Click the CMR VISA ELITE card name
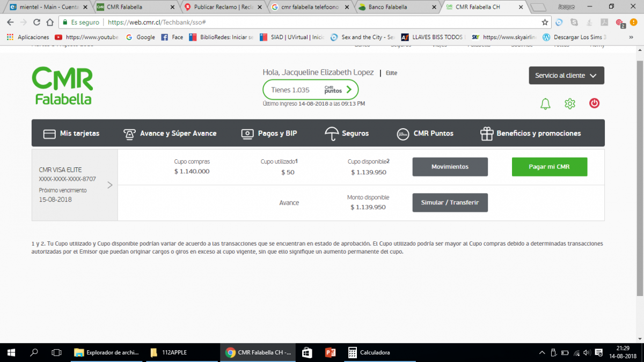The height and width of the screenshot is (362, 644). 60,169
